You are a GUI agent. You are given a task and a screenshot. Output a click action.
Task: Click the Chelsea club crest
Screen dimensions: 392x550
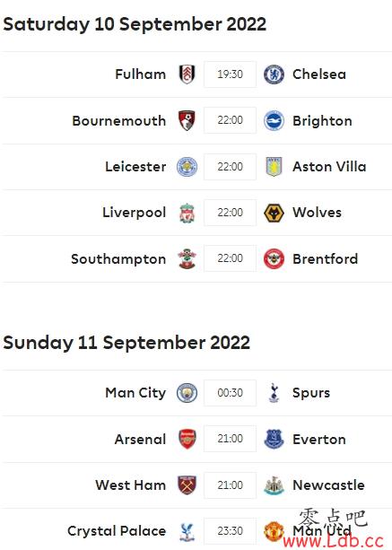[x=274, y=74]
